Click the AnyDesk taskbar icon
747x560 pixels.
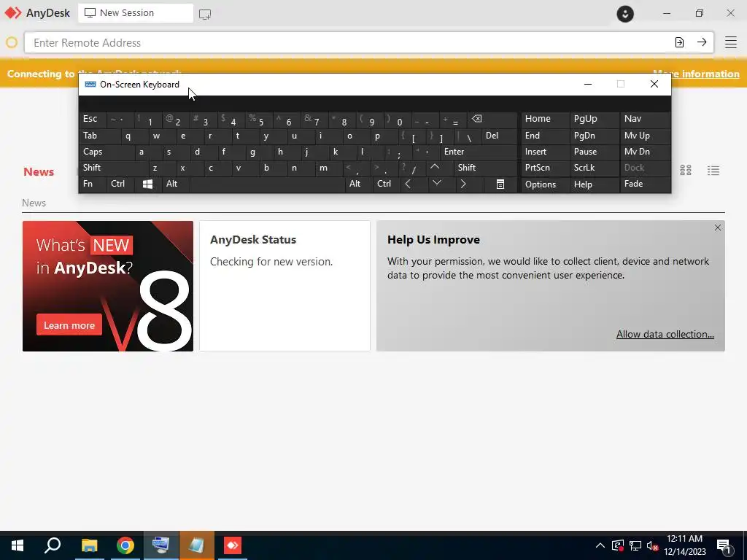click(233, 545)
